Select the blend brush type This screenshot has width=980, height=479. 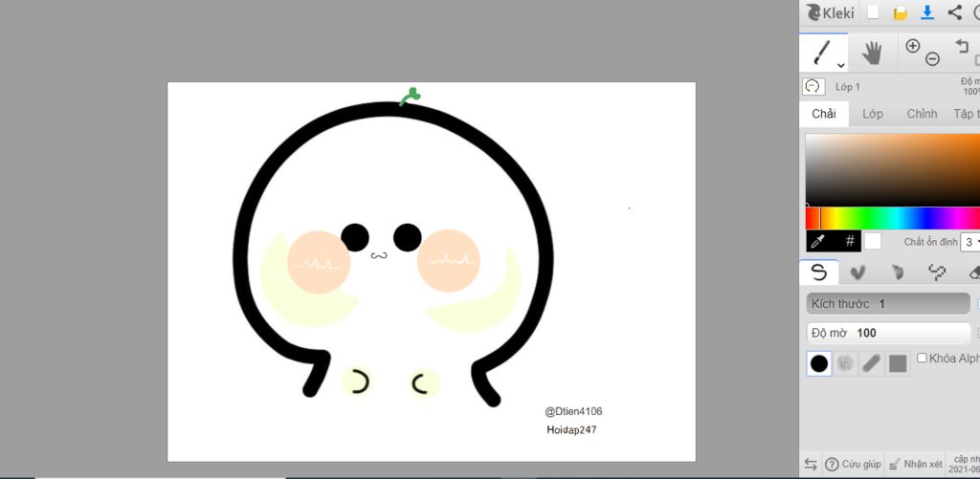tap(858, 272)
